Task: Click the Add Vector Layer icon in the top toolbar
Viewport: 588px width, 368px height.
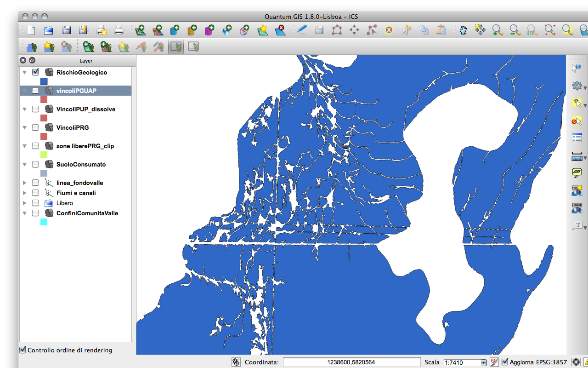Action: coord(140,30)
